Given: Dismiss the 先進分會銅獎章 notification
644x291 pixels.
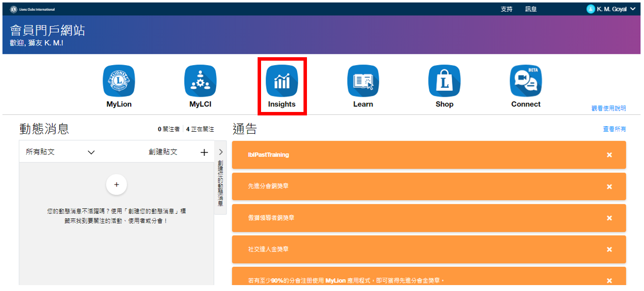Looking at the screenshot, I should (609, 186).
